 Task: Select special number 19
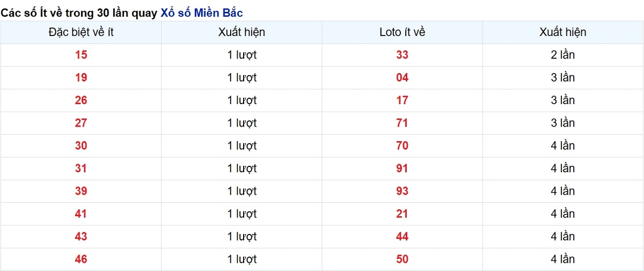81,78
